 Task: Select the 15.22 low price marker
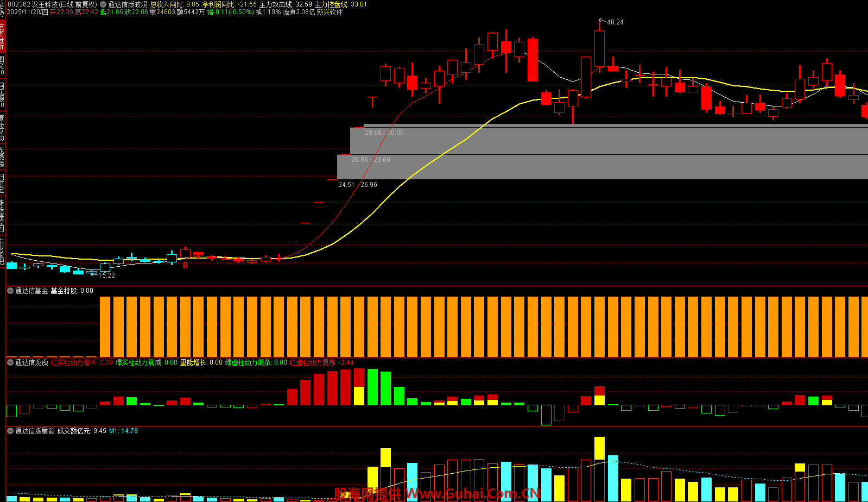click(106, 275)
